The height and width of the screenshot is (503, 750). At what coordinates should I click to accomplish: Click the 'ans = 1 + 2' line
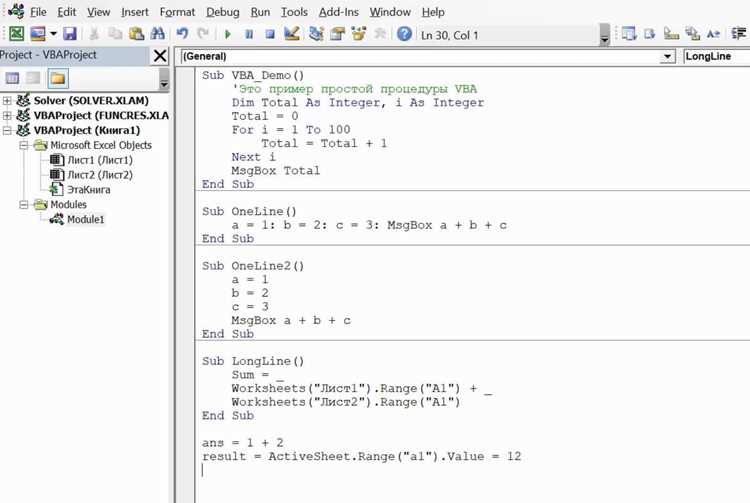(x=243, y=442)
